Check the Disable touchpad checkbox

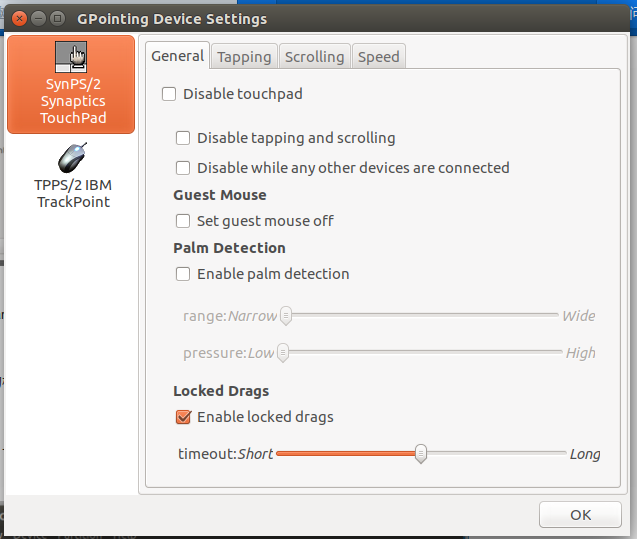coord(169,94)
